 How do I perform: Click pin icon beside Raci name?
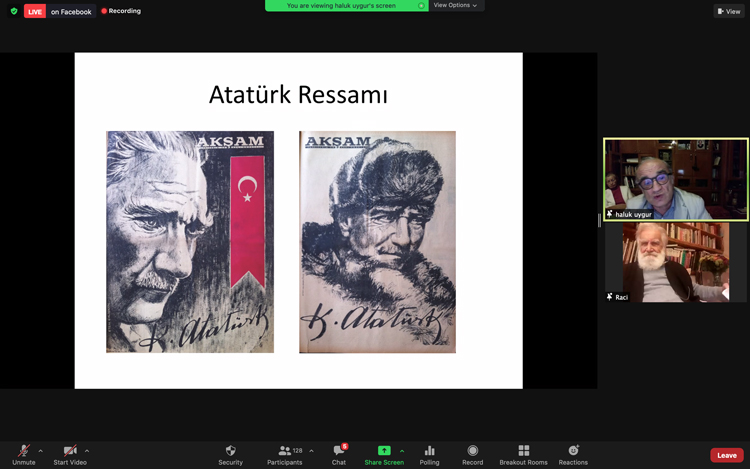(609, 297)
